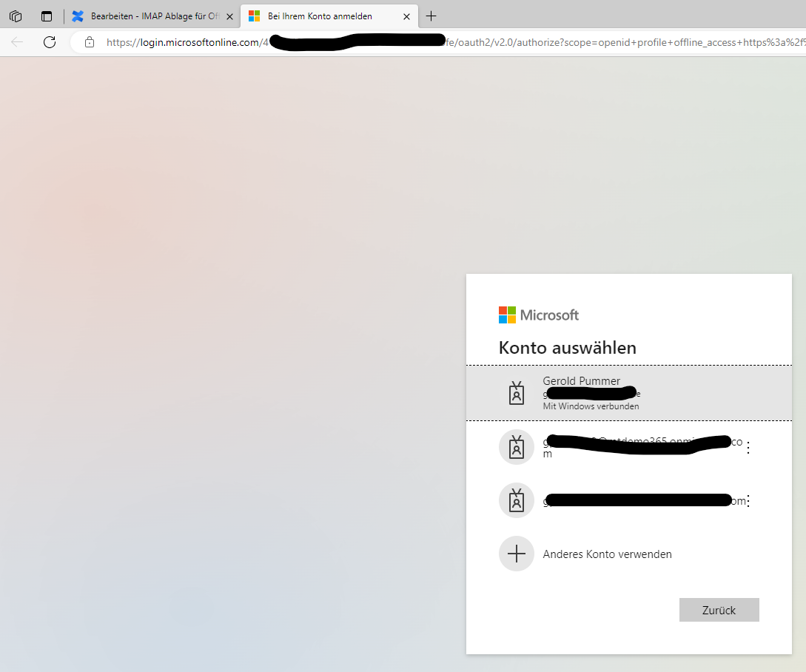The width and height of the screenshot is (806, 672).
Task: Open a new browser tab
Action: tap(431, 16)
